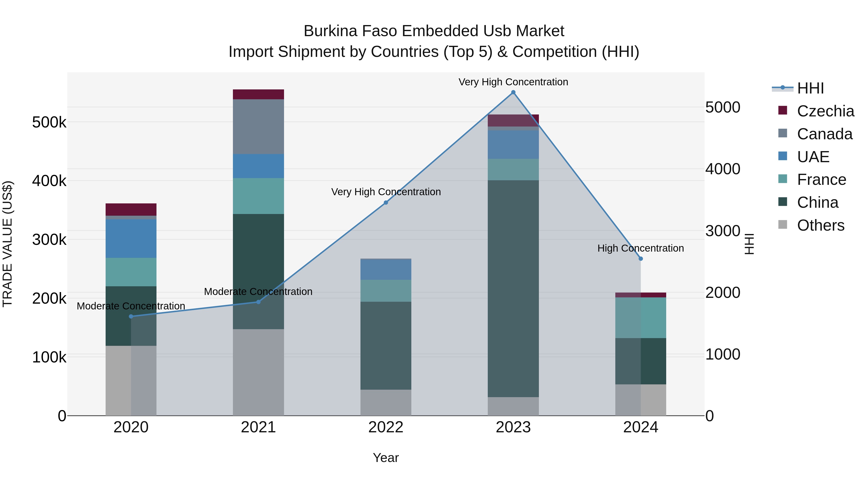Click the 200k trade value tick

point(49,298)
